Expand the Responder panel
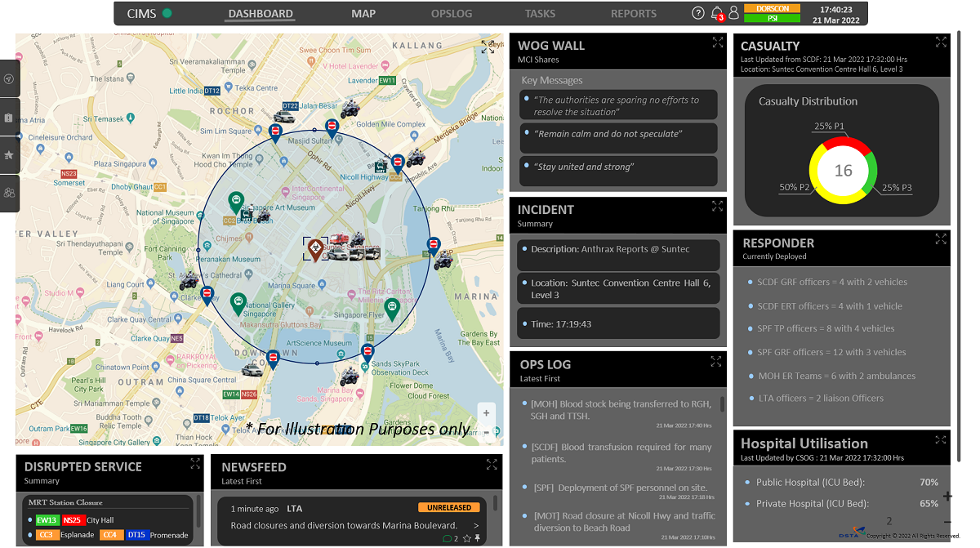The image size is (980, 548). coord(942,238)
